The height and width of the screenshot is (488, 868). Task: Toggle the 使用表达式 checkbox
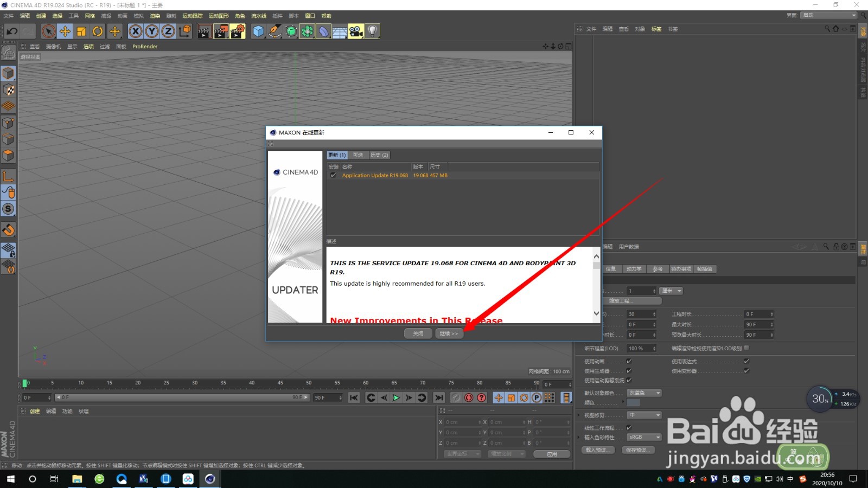click(746, 361)
